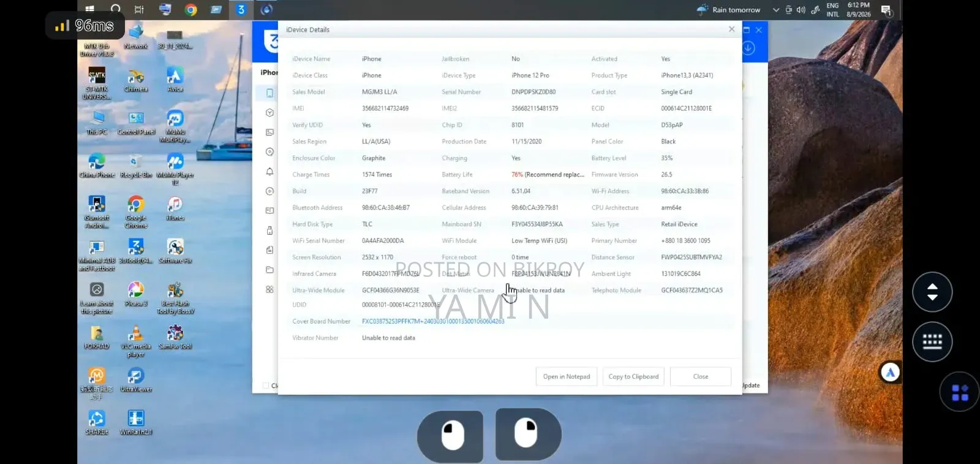Open the Windows Start menu
Viewport: 980px width, 464px height.
(x=89, y=9)
